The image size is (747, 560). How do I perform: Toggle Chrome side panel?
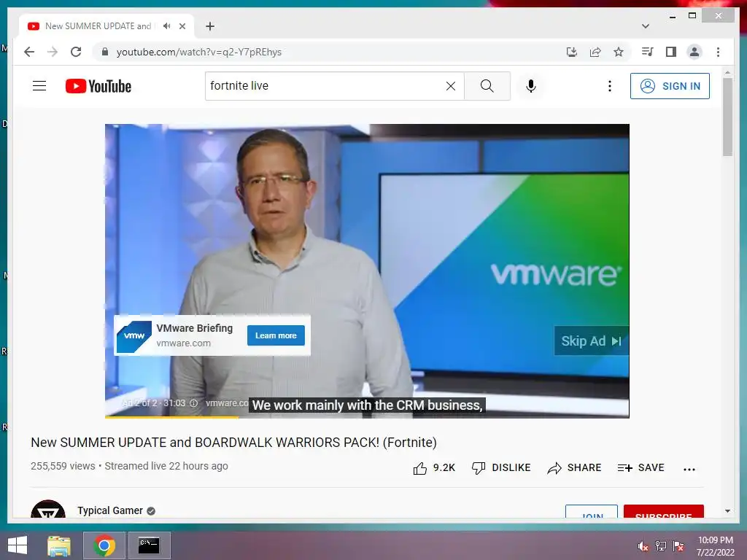click(671, 52)
